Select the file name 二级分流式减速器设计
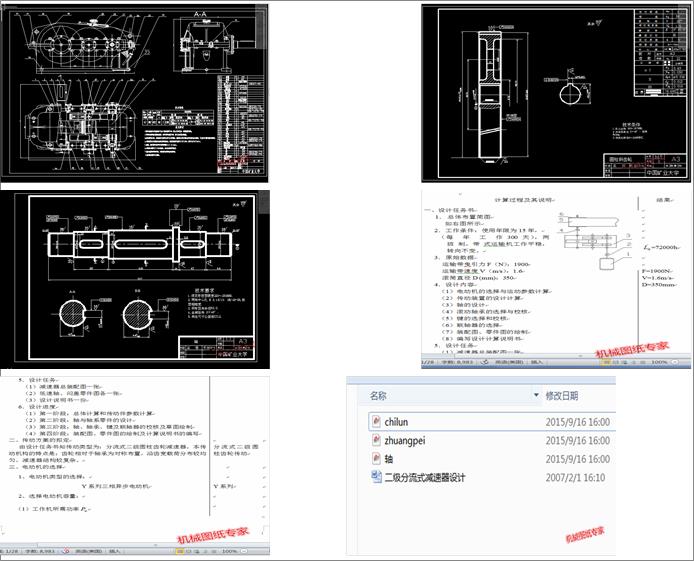This screenshot has height=561, width=694. (424, 477)
